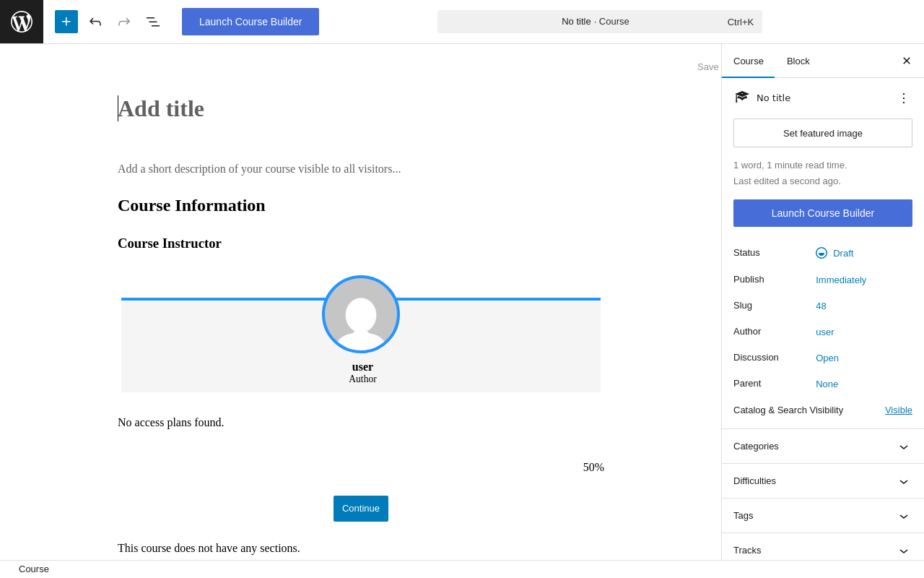Screen dimensions: 924x578
Task: Expand the Tags panel
Action: click(823, 516)
